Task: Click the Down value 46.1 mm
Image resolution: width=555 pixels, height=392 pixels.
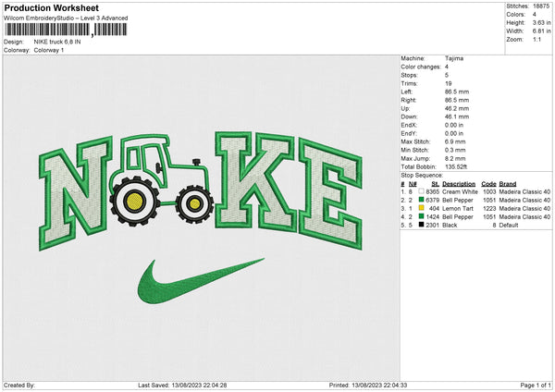Action: [x=457, y=116]
